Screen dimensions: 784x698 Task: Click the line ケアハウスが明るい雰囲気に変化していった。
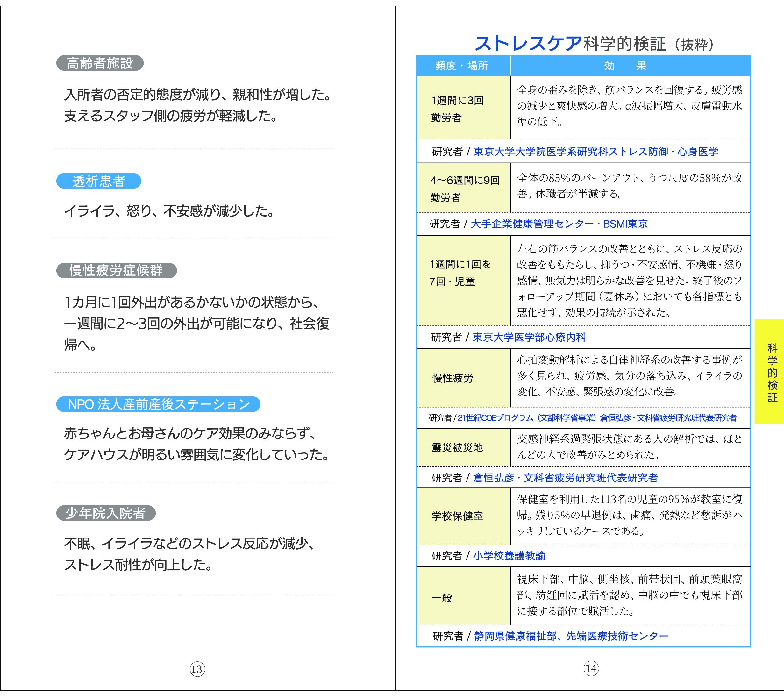pyautogui.click(x=197, y=454)
